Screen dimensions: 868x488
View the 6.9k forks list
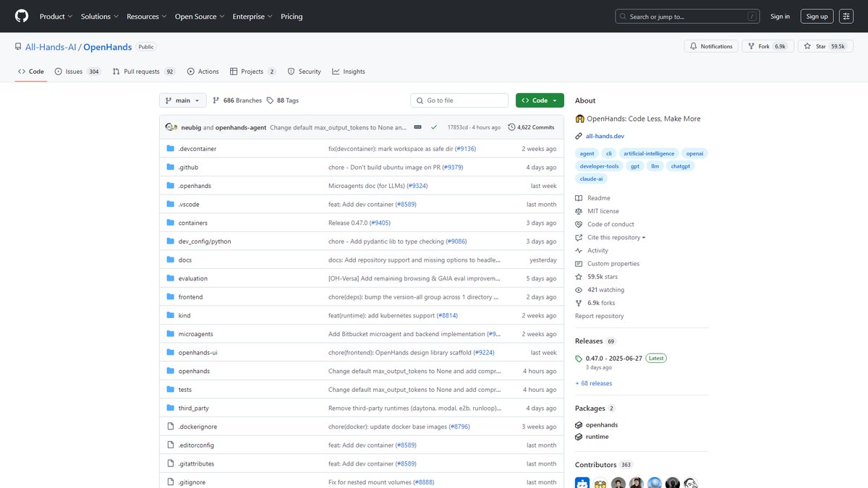(600, 303)
